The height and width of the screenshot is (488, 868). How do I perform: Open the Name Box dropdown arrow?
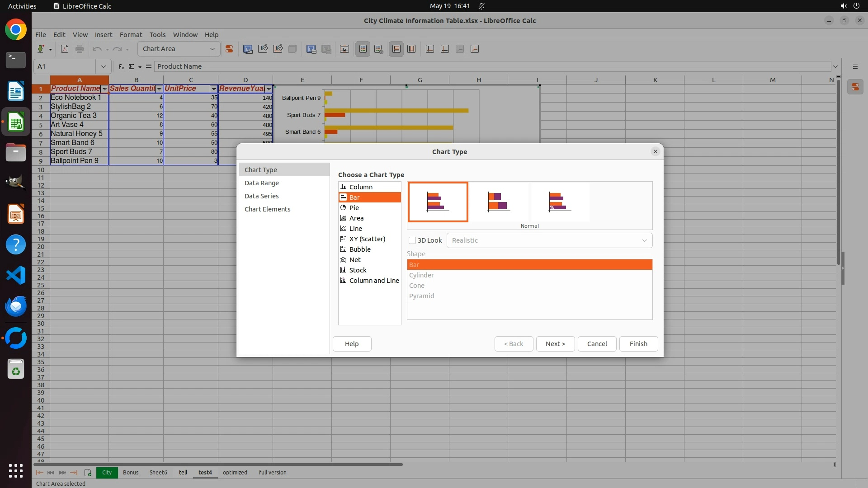(104, 66)
